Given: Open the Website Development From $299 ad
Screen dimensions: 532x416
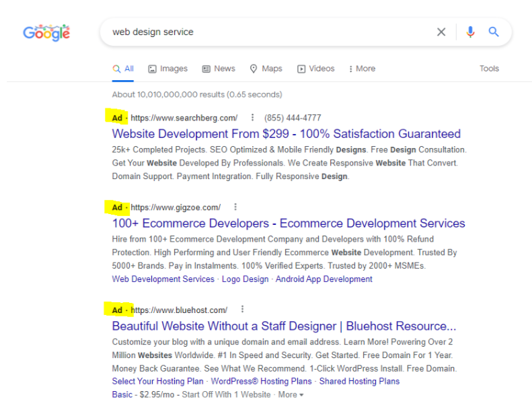Looking at the screenshot, I should [286, 134].
